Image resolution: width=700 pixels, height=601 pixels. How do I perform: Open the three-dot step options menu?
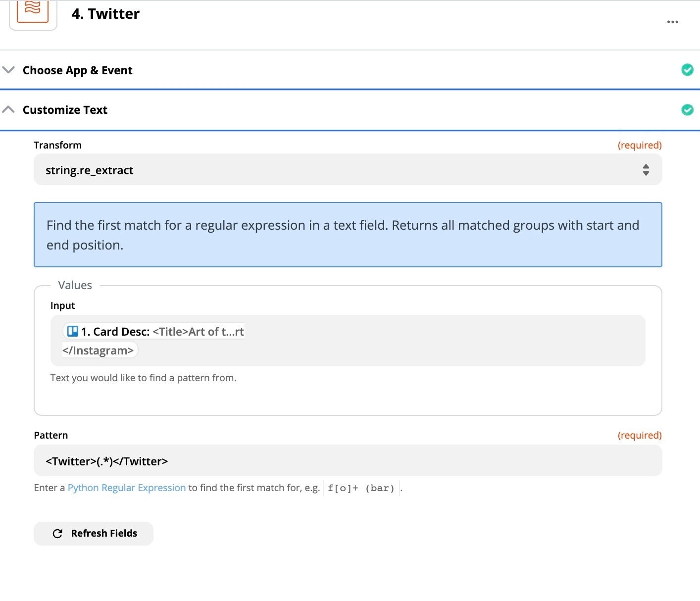pos(672,22)
